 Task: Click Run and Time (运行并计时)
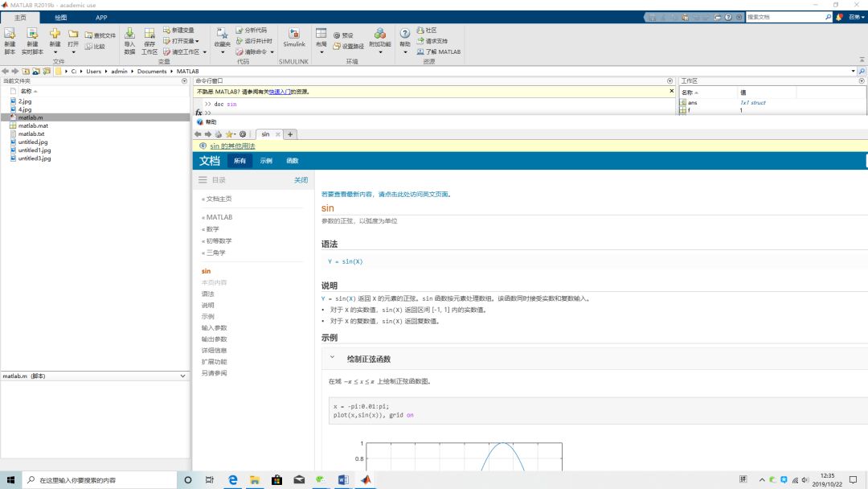point(254,41)
